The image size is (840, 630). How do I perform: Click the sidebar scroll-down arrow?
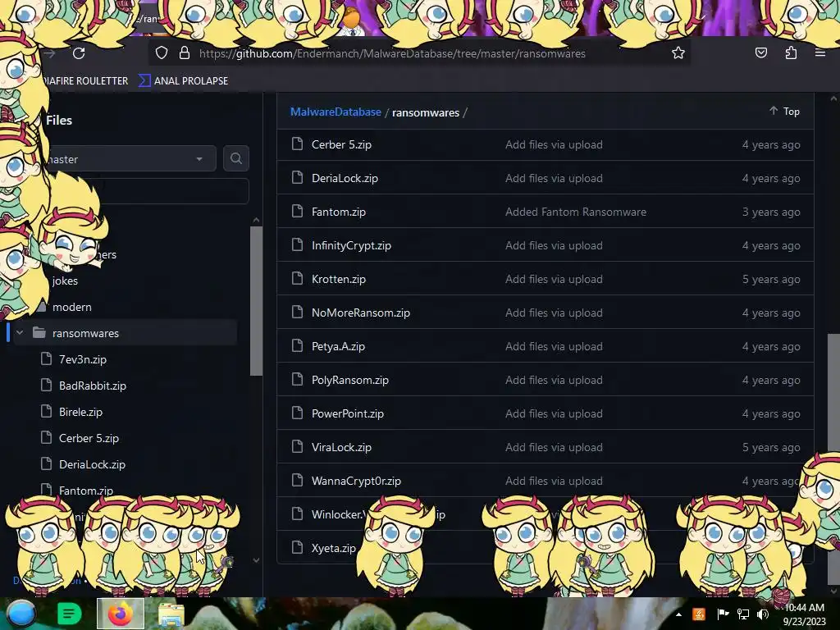pos(256,559)
